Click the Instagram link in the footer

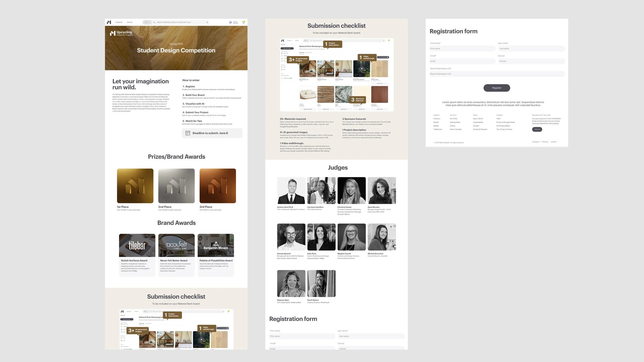[536, 142]
